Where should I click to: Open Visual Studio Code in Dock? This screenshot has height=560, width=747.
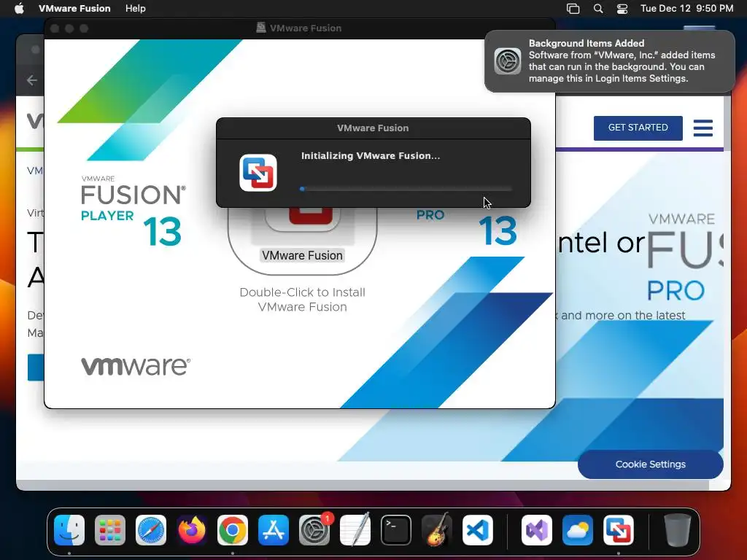pyautogui.click(x=478, y=530)
